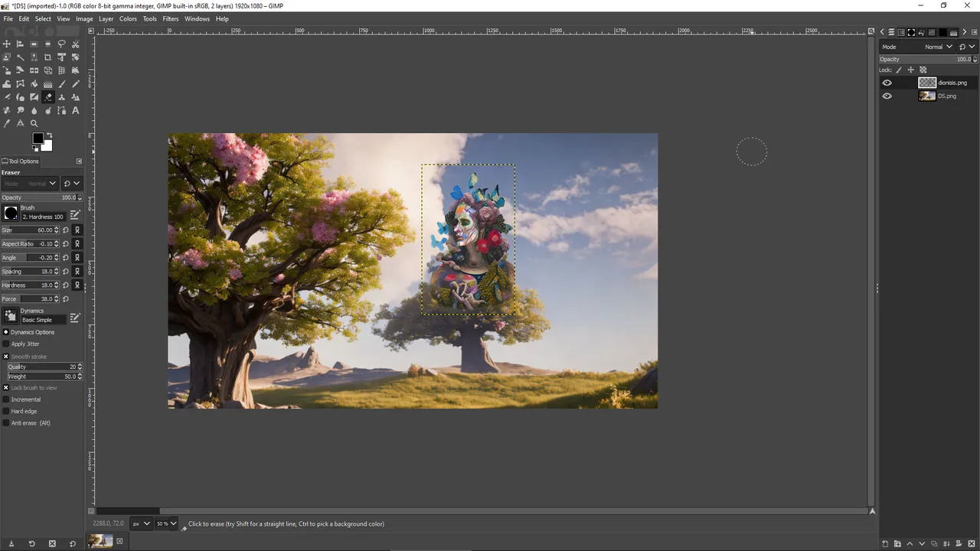Collapse the Dynamics Options expander

[x=5, y=332]
